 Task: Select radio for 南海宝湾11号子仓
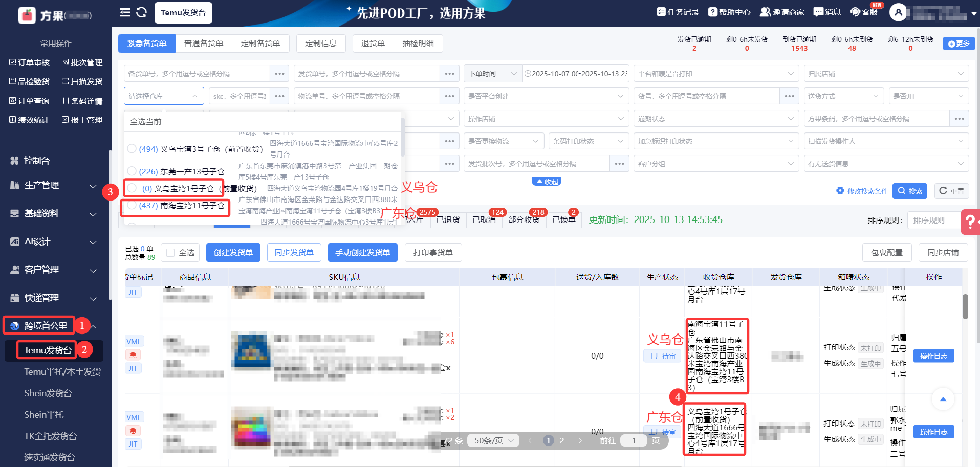coord(132,205)
